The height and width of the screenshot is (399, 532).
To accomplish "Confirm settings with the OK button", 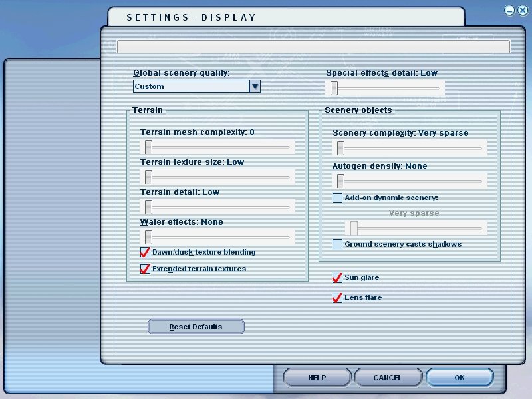I will click(x=460, y=378).
